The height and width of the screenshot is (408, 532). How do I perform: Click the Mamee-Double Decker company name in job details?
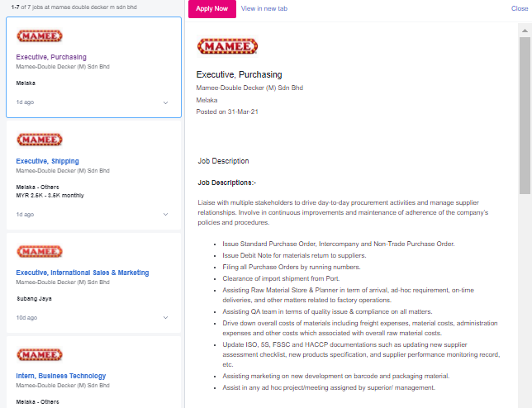tap(249, 88)
